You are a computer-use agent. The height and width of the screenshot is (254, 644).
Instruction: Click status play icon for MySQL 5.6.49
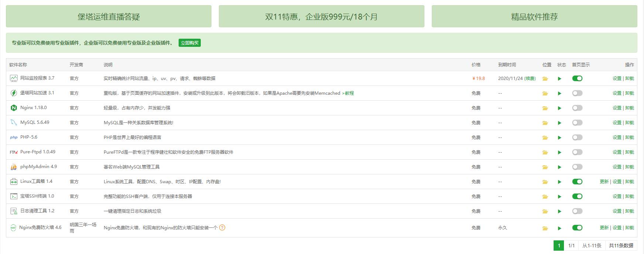559,123
